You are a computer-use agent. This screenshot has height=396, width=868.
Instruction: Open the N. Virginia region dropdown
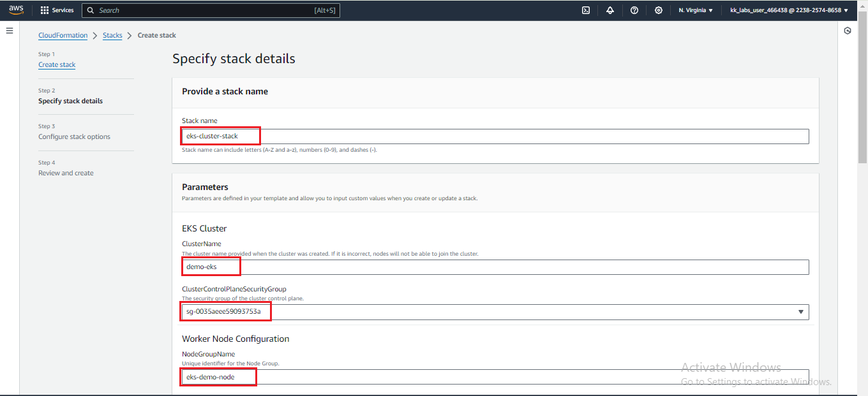(x=696, y=10)
